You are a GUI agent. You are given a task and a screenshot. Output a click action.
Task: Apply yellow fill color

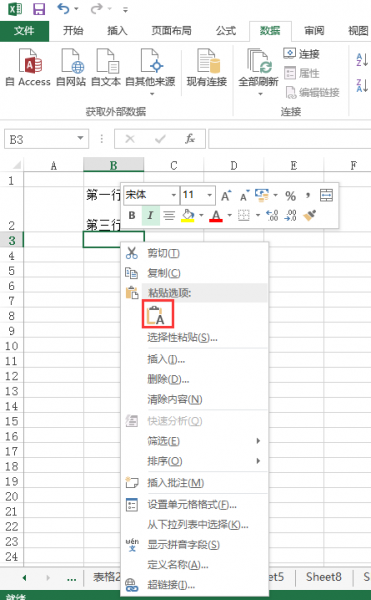(187, 216)
